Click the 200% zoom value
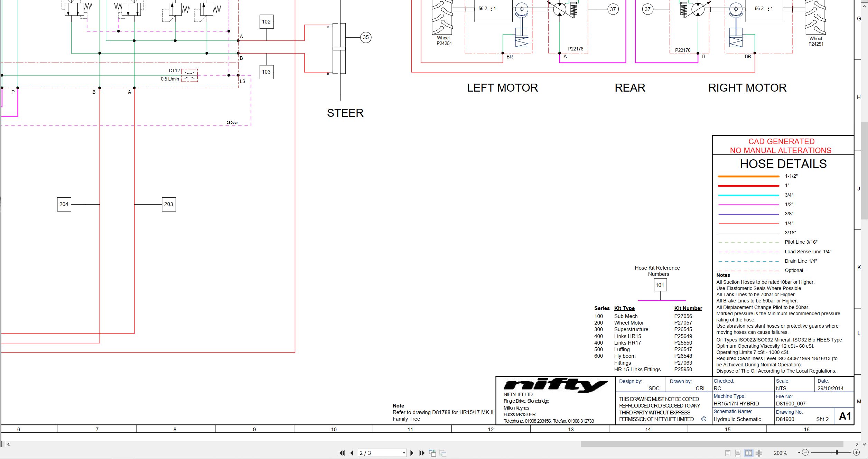Image resolution: width=868 pixels, height=459 pixels. tap(781, 453)
